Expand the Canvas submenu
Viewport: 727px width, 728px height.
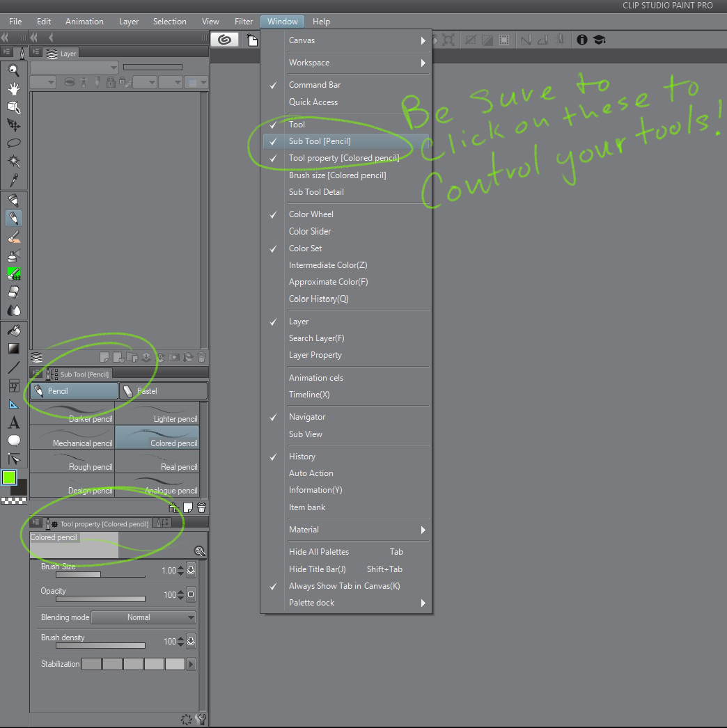pos(346,40)
